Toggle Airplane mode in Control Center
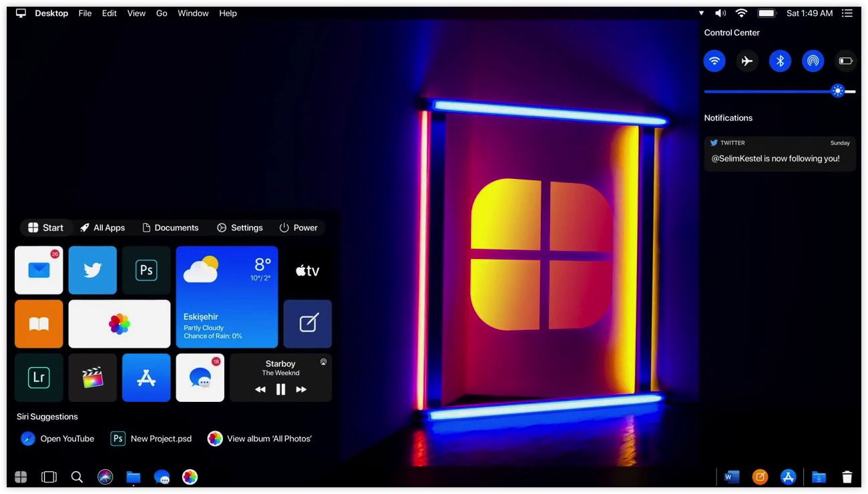 [x=747, y=61]
